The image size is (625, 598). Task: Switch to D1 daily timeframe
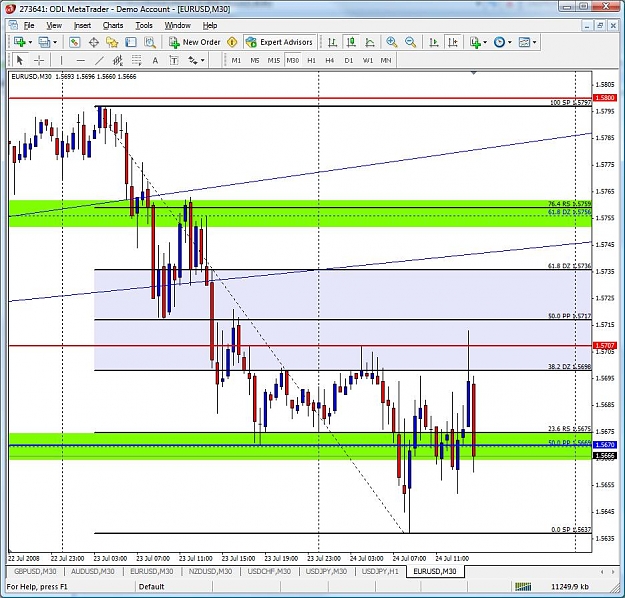click(x=349, y=60)
